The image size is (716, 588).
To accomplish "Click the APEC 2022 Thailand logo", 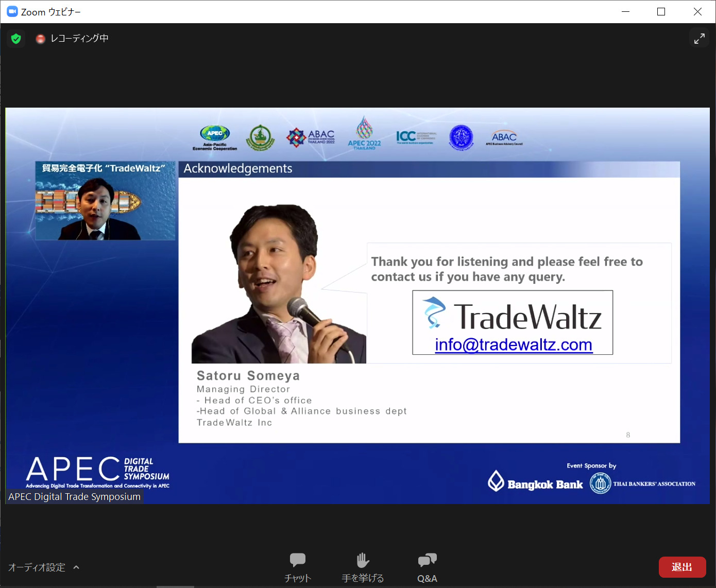I will [x=364, y=133].
